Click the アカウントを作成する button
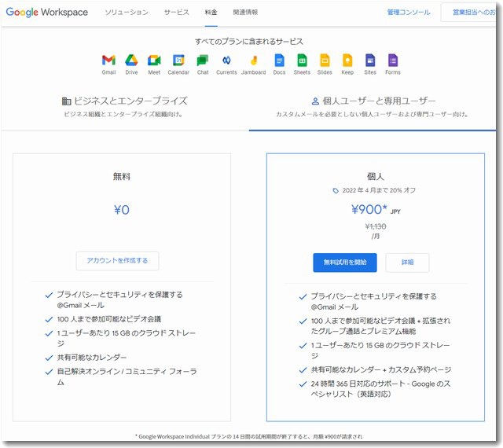Screen dimensions: 503x448 pyautogui.click(x=117, y=261)
